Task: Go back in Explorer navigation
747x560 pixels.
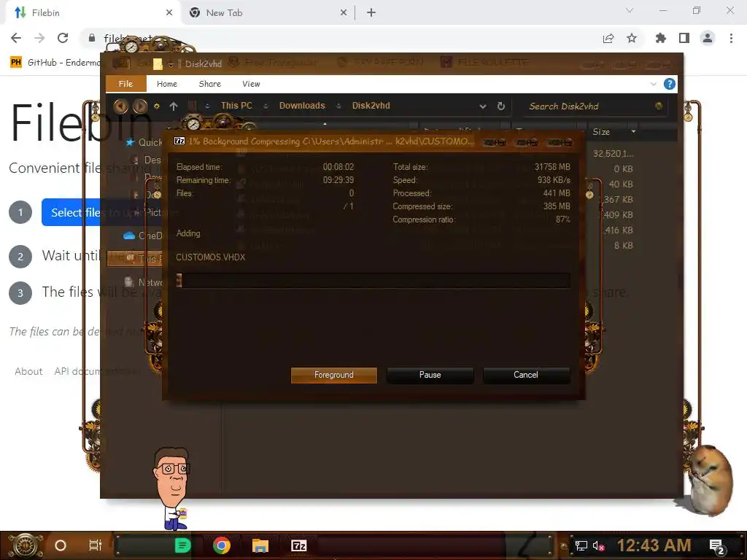Action: click(x=121, y=106)
